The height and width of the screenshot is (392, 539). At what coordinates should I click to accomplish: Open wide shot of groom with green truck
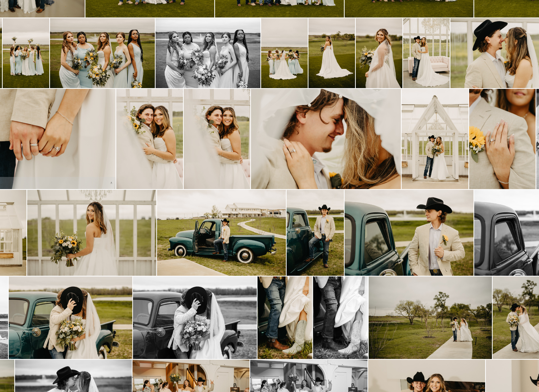(x=221, y=233)
